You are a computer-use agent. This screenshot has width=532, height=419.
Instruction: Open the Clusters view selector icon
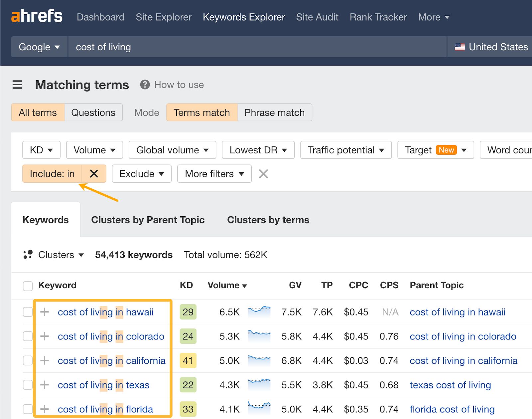coord(28,255)
